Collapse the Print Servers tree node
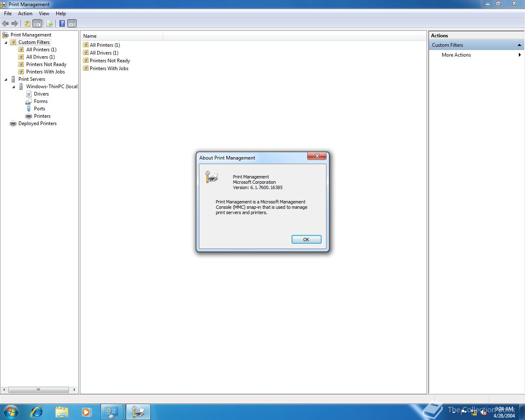Viewport: 525px width, 420px height. point(6,80)
